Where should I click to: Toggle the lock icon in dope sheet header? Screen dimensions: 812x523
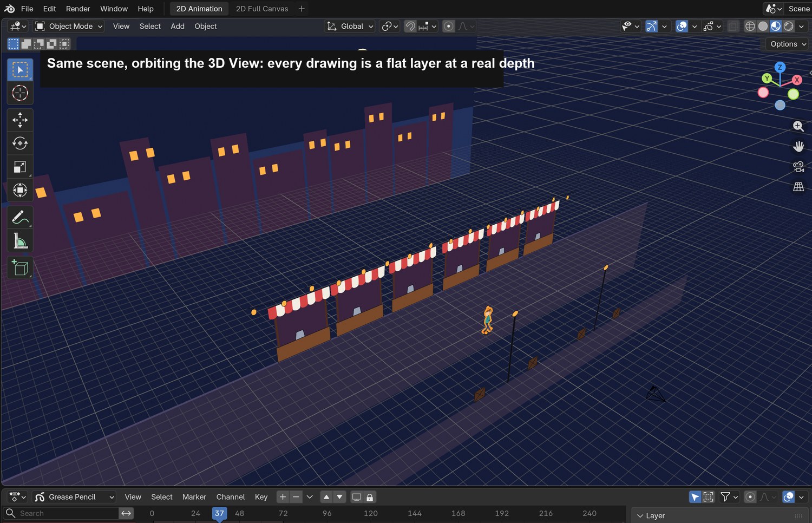[370, 497]
